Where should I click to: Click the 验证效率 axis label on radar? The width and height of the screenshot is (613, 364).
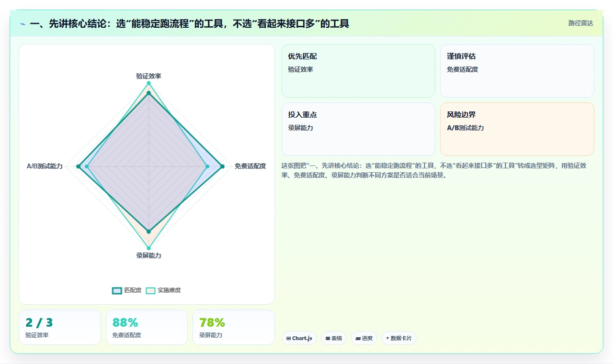[148, 76]
